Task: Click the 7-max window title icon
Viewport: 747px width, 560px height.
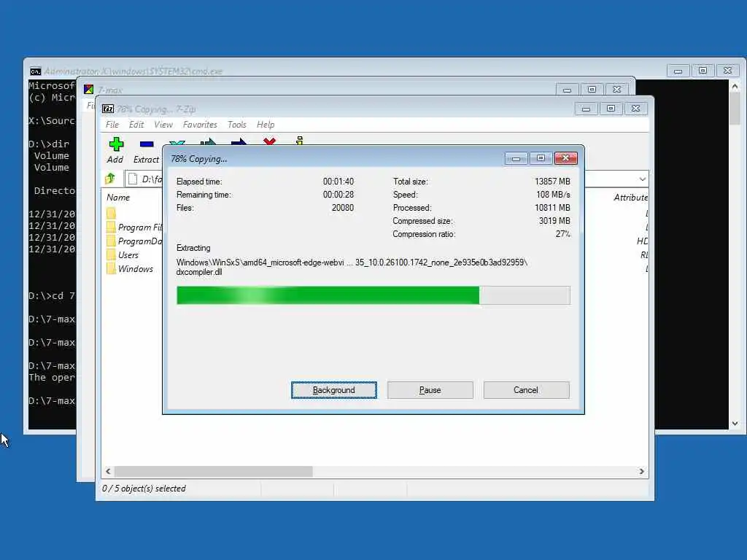Action: tap(88, 90)
